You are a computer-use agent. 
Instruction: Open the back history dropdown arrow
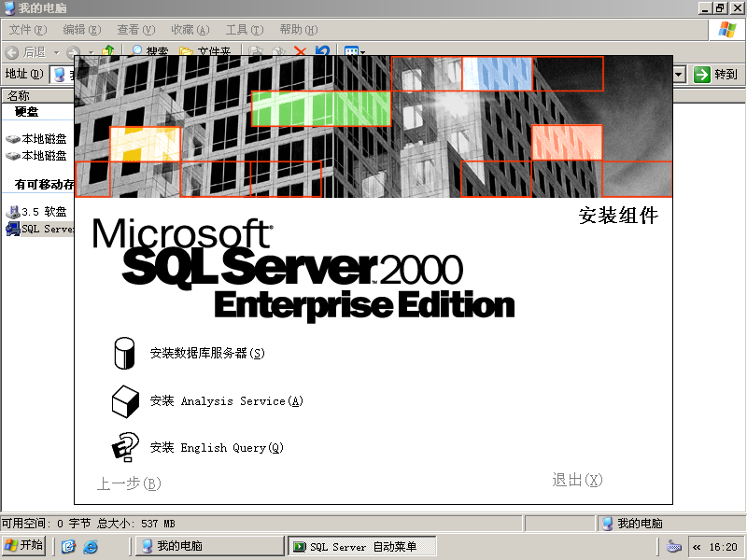pos(57,52)
